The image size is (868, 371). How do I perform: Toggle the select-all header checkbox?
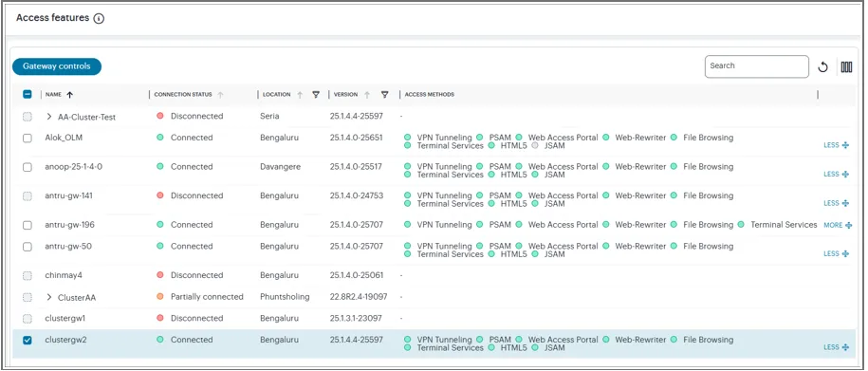[28, 95]
